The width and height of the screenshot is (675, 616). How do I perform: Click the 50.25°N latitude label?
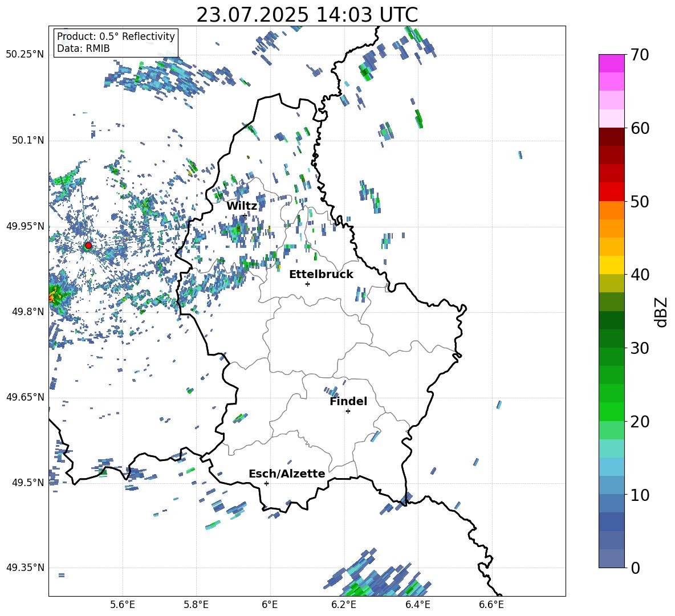[x=25, y=55]
